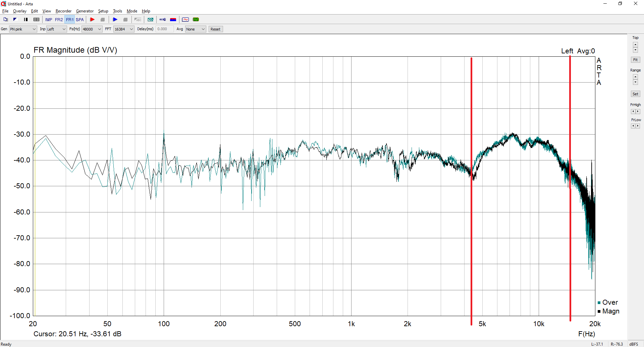
Task: Start the generator with the blue play button
Action: tap(115, 19)
